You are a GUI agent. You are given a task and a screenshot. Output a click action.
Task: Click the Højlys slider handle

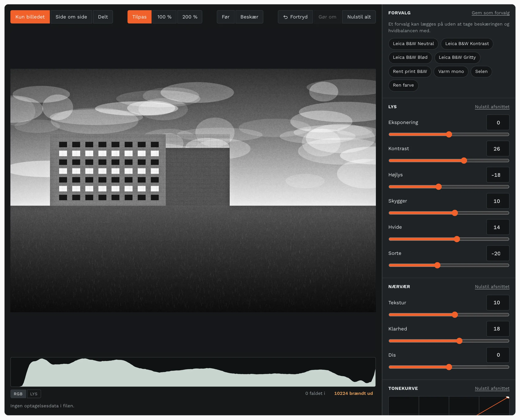(439, 187)
